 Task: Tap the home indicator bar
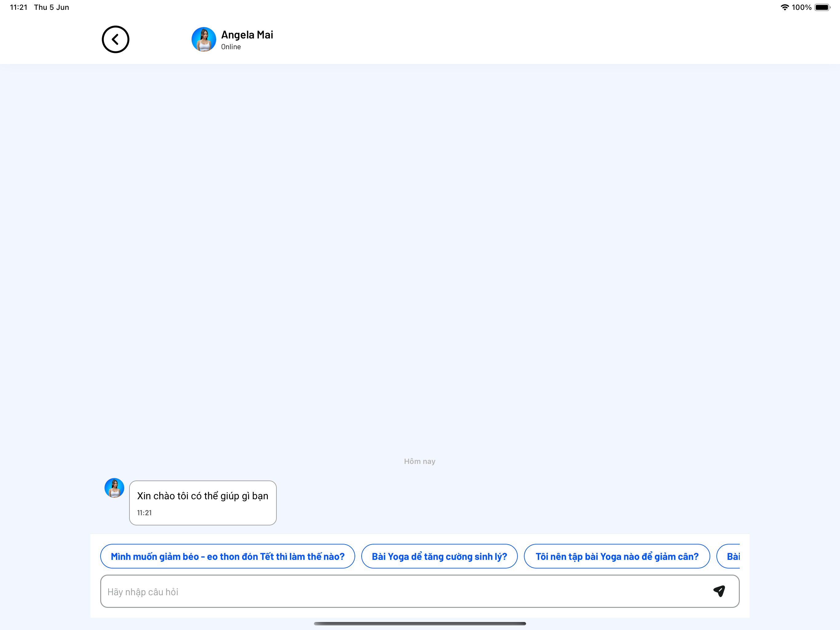[x=420, y=623]
